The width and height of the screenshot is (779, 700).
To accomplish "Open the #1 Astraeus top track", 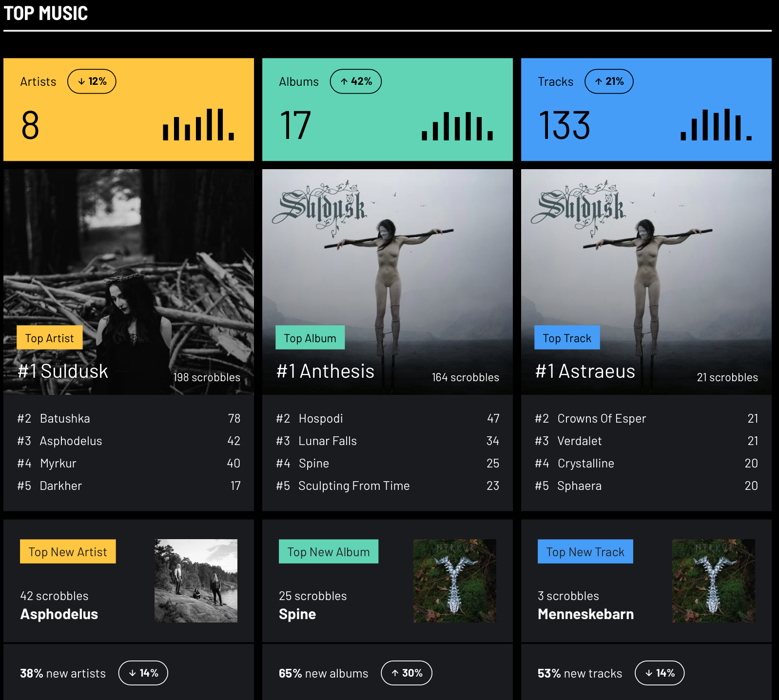I will click(x=585, y=371).
